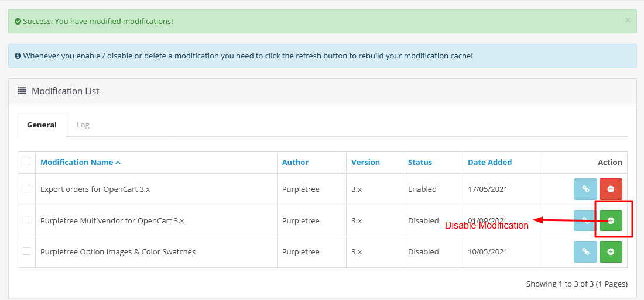Click 'Purpletree Option Images & Color Swatches' text
Screen dimensions: 644x300
tap(118, 251)
